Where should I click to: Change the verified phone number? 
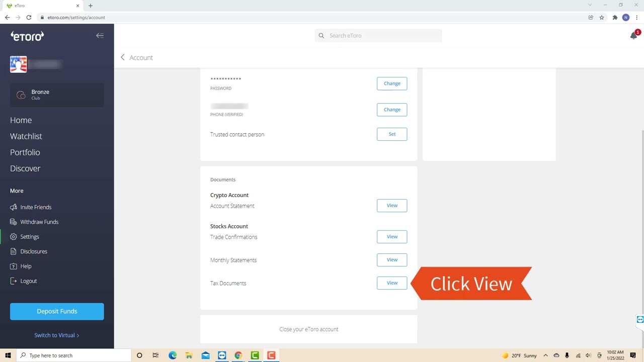click(392, 110)
